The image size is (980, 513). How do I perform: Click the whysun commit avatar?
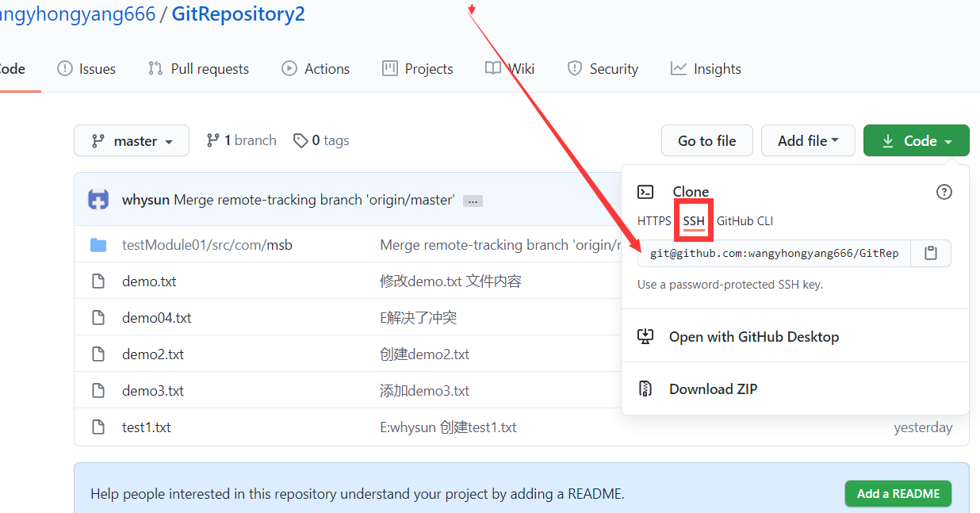pos(98,200)
